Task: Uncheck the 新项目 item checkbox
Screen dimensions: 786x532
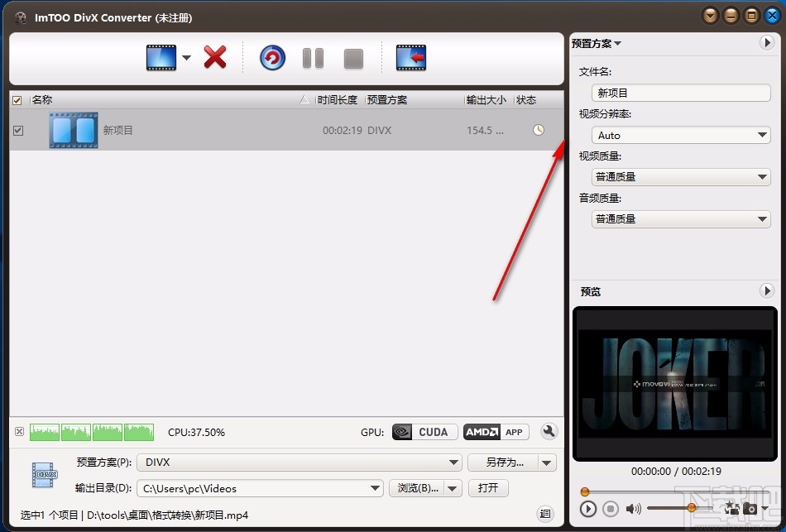Action: 18,130
